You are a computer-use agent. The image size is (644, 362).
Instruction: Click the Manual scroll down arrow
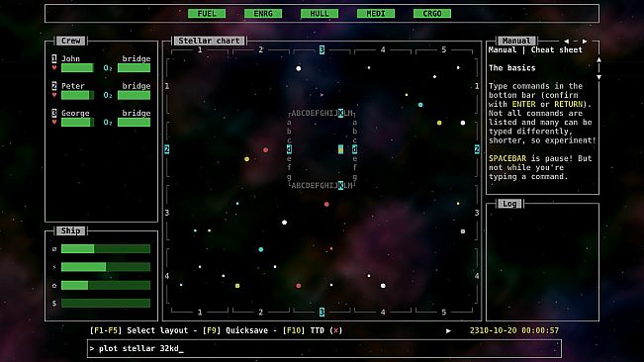coord(598,77)
